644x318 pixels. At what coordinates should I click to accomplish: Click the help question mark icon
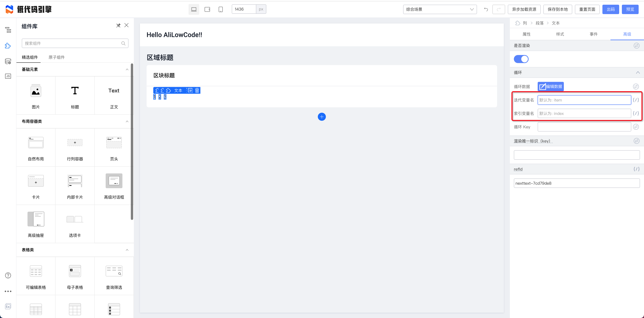pyautogui.click(x=8, y=275)
